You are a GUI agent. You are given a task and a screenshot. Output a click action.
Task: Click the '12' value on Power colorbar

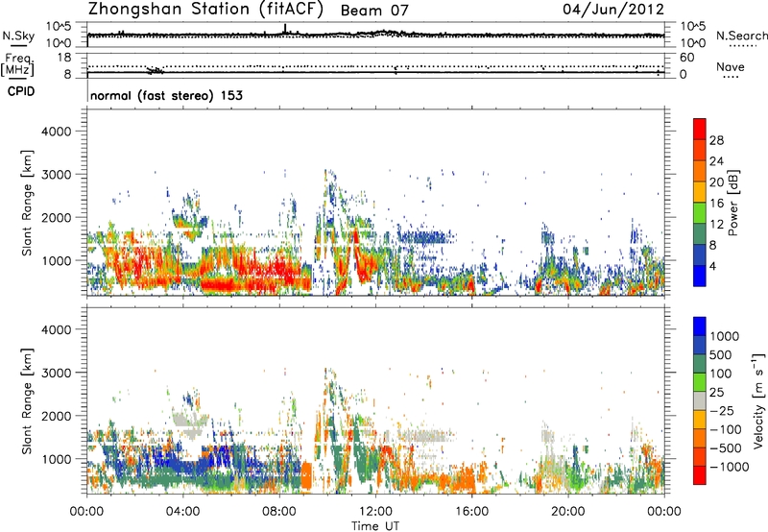coord(716,225)
